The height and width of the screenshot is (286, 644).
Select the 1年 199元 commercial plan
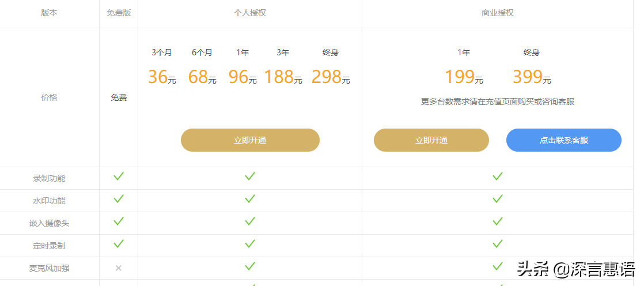click(x=464, y=66)
